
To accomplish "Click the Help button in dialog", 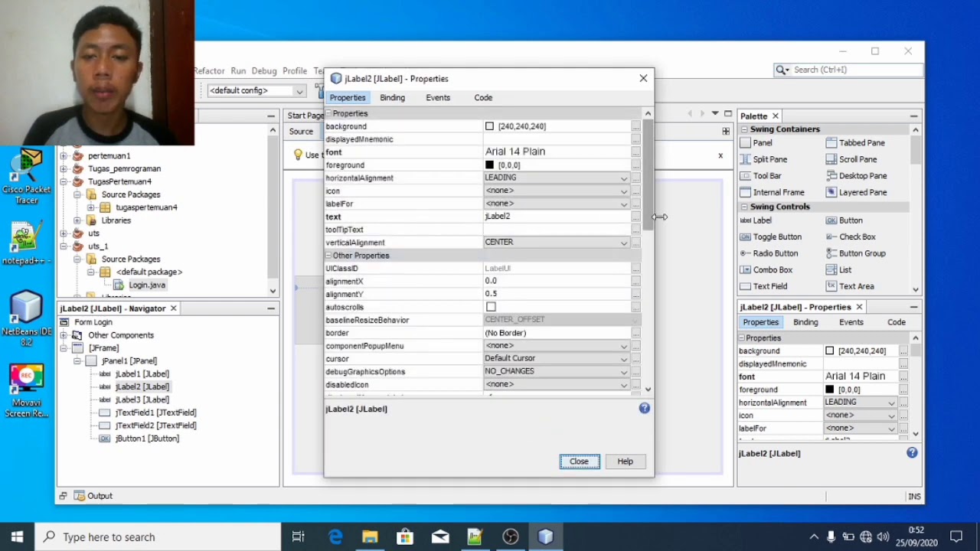I will coord(626,461).
